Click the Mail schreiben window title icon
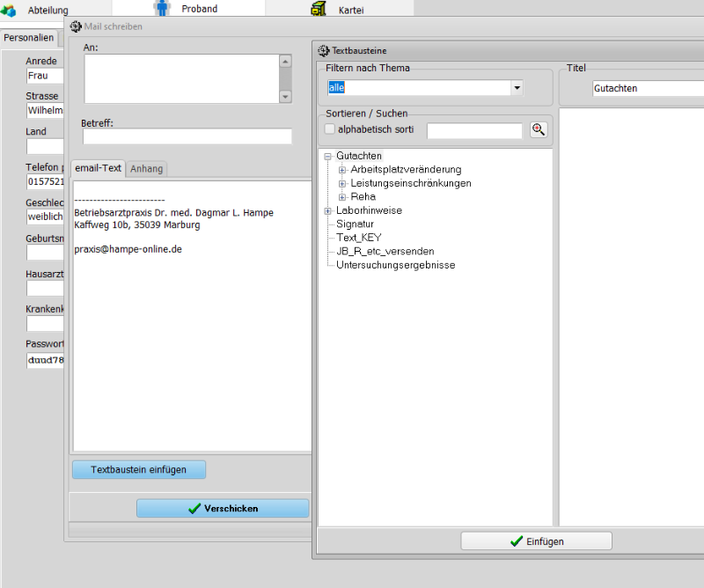Viewport: 704px width, 588px height. [77, 26]
